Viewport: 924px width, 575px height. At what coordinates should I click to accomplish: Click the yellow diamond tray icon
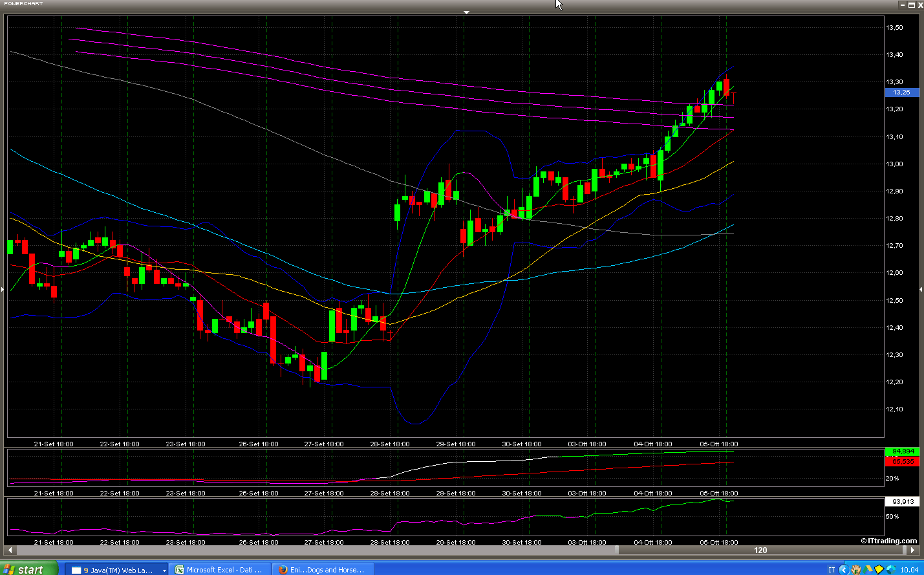[x=879, y=570]
